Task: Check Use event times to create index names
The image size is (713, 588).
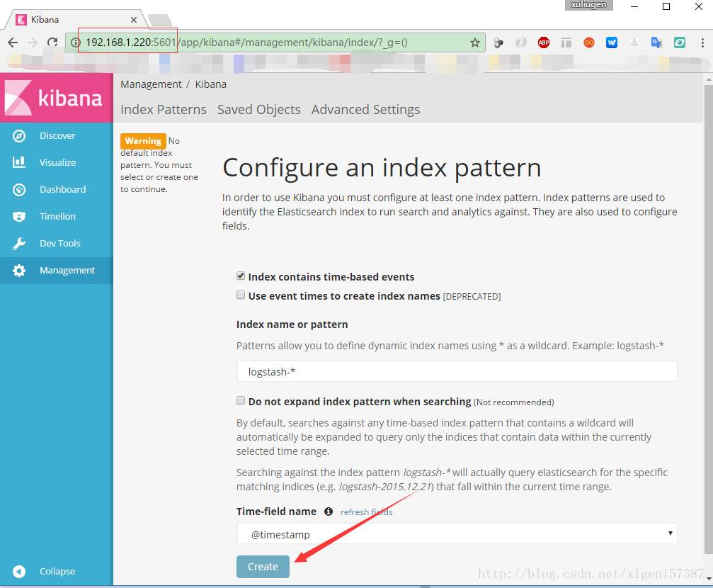Action: (241, 295)
